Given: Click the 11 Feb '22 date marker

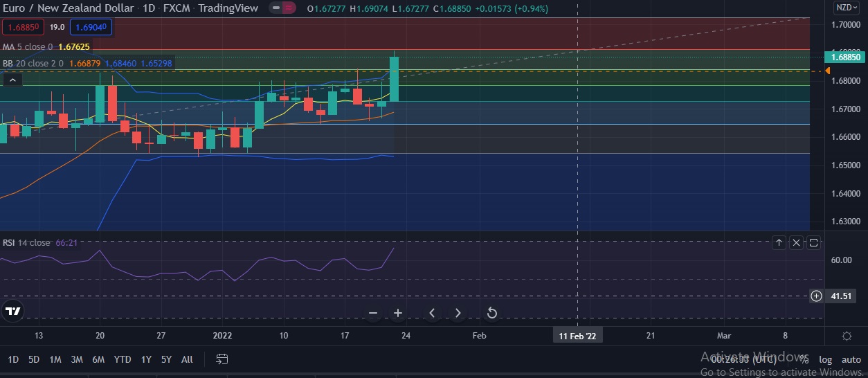Looking at the screenshot, I should (x=577, y=336).
